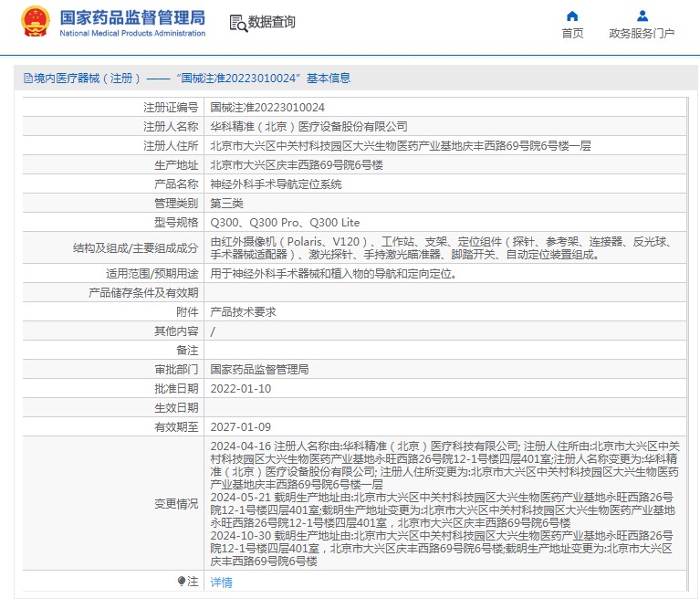
Task: Go to 首页 home text label
Action: tap(572, 34)
